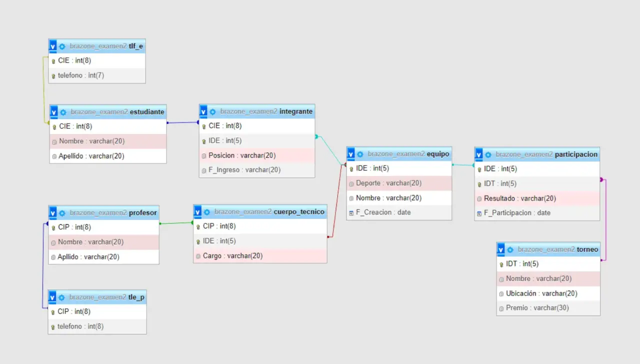
Task: Click the gear icon on the equipo table
Action: pos(360,154)
